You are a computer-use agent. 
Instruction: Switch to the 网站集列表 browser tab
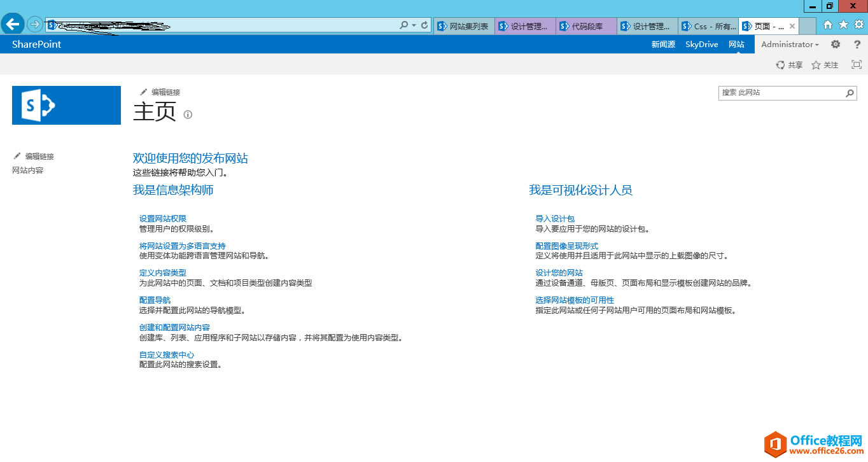(x=464, y=26)
